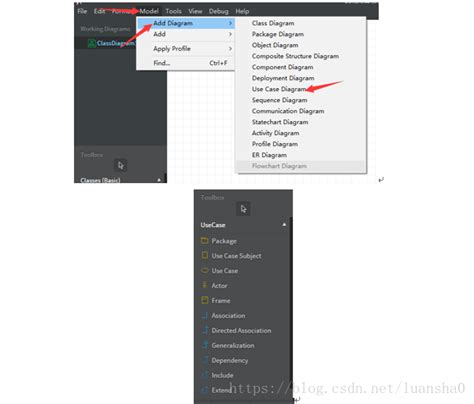This screenshot has height=404, width=474.
Task: Pick the Association connector icon
Action: point(205,315)
